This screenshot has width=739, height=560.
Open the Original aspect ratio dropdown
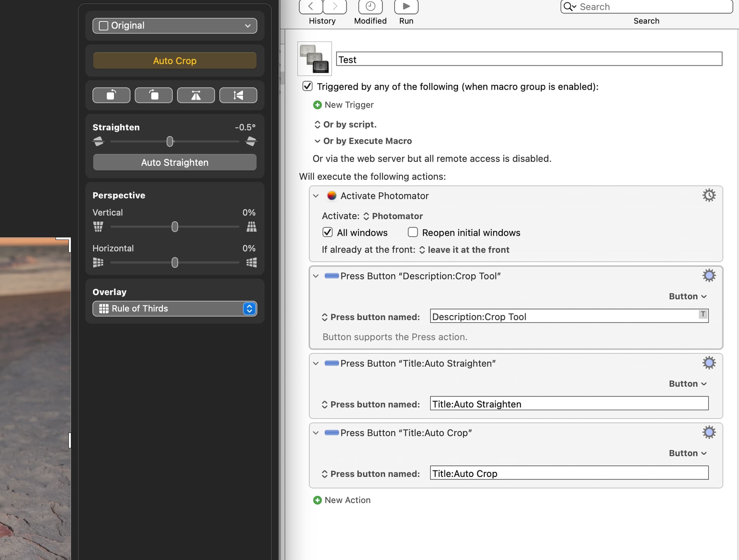175,26
